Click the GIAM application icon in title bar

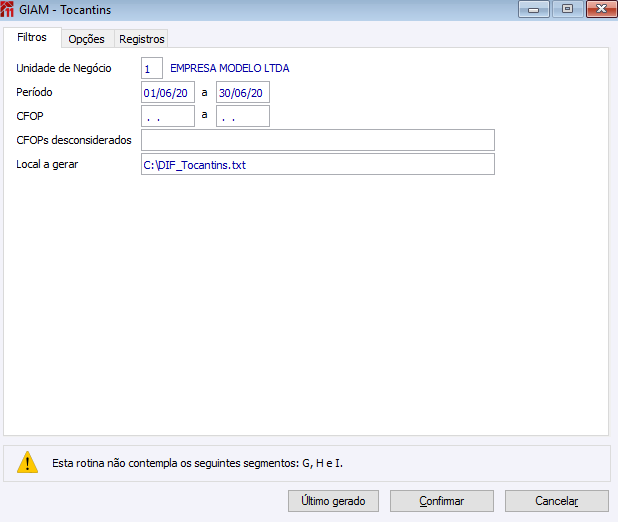(7, 9)
